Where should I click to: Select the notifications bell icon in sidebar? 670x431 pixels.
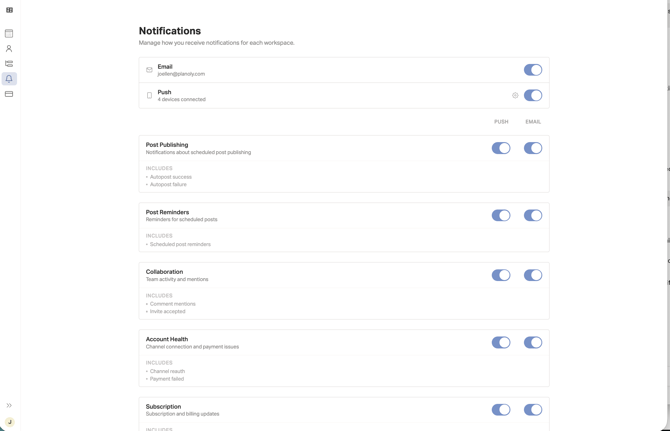[x=9, y=79]
